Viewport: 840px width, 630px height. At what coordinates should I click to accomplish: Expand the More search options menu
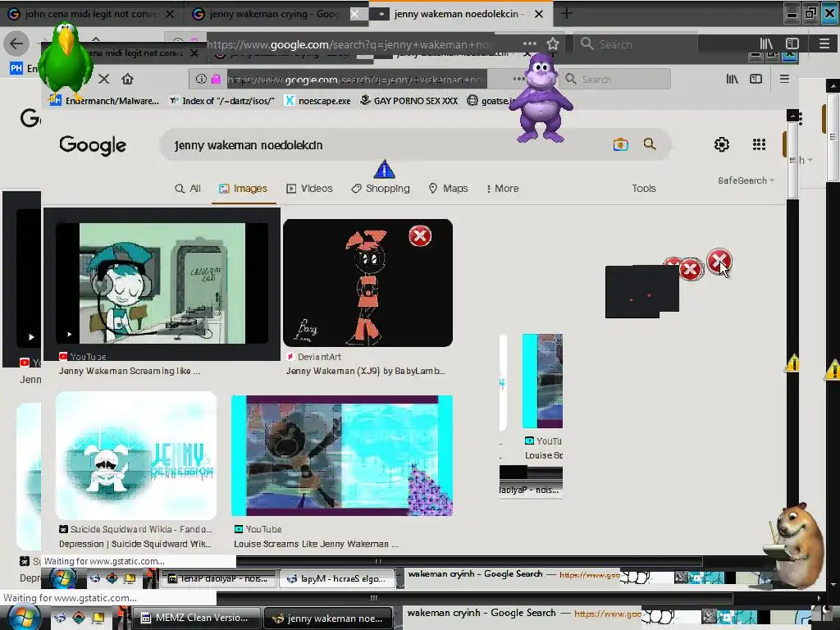(x=502, y=189)
